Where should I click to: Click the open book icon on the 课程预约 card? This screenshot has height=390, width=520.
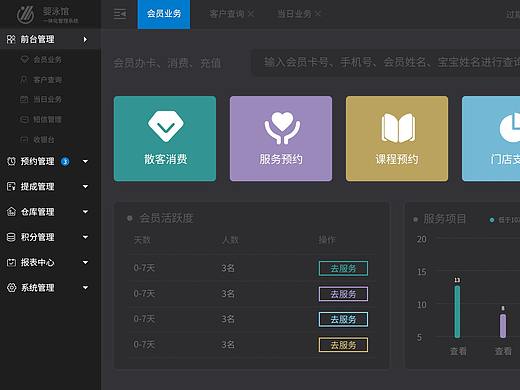click(398, 128)
